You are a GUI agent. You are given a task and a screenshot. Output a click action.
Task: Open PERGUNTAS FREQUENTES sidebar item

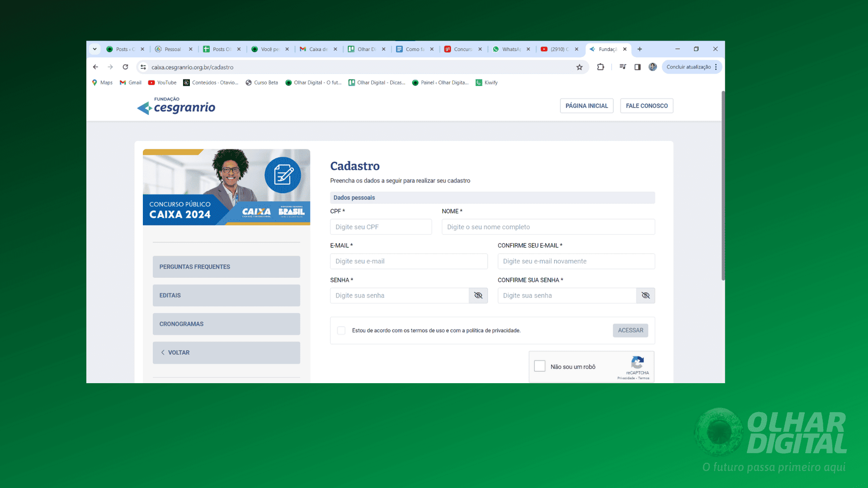[226, 267]
